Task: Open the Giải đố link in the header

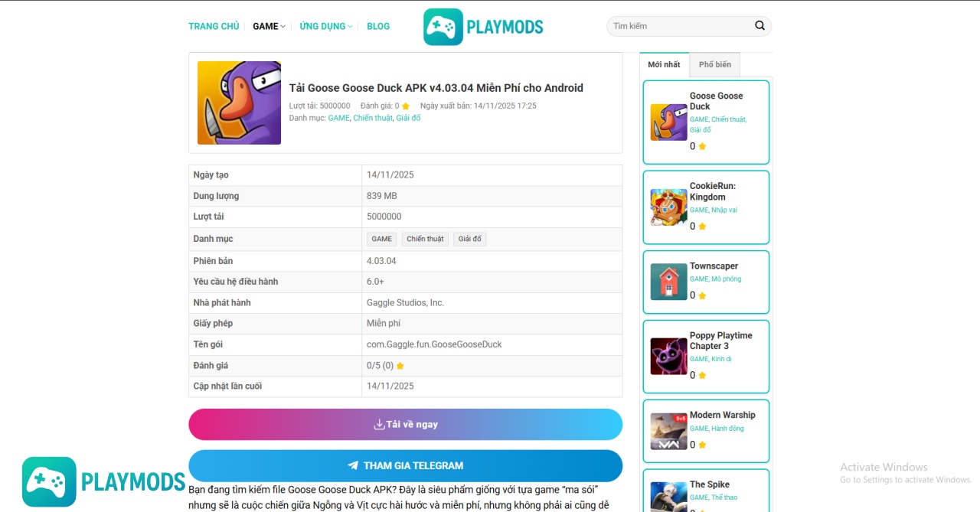Action: (408, 118)
